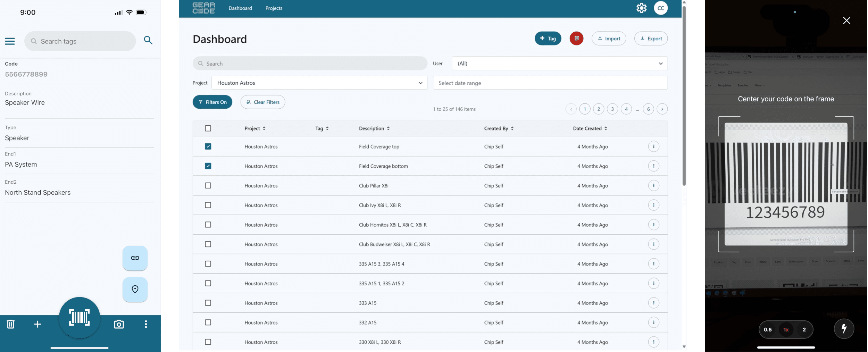Image resolution: width=868 pixels, height=352 pixels.
Task: Uncheck the Field Coverage bottom row
Action: (x=208, y=166)
